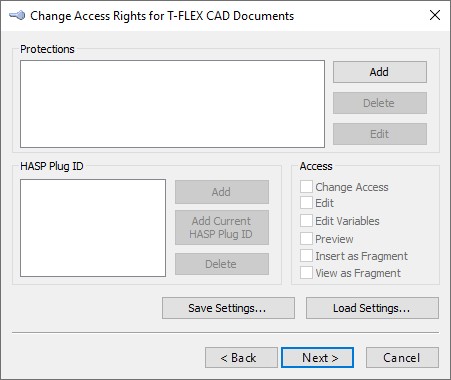451x380 pixels.
Task: Click Delete in the Protections group
Action: 380,103
